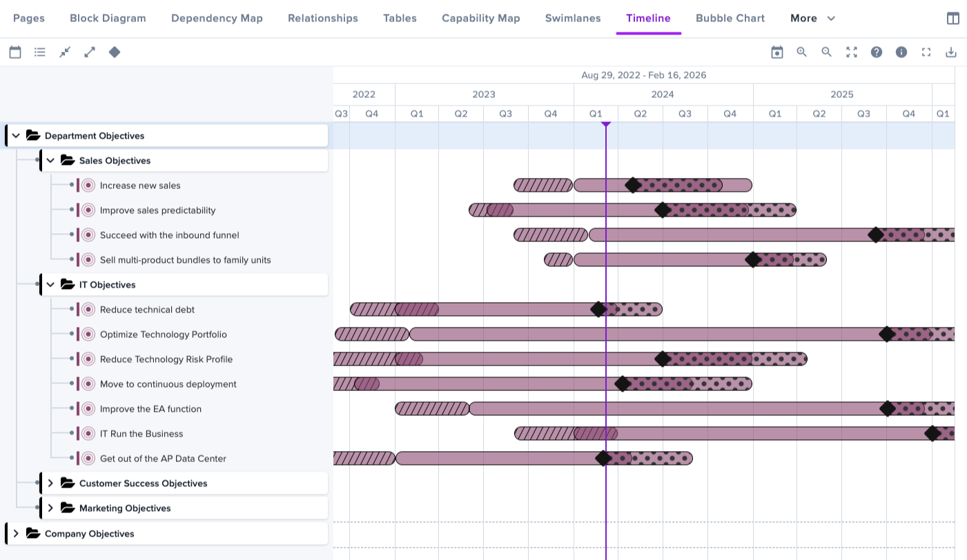Screen dimensions: 967x560
Task: Select Sell multi-product bundles to family units
Action: click(185, 259)
